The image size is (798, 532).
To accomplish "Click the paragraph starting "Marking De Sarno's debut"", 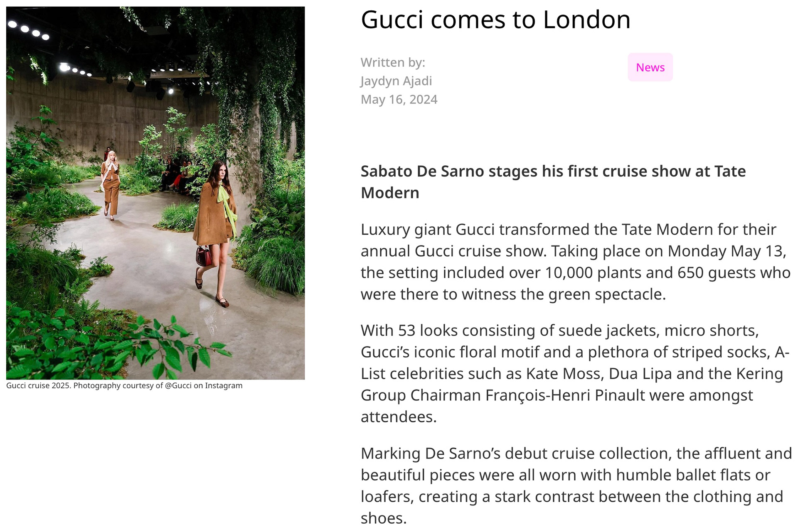I will (x=575, y=485).
